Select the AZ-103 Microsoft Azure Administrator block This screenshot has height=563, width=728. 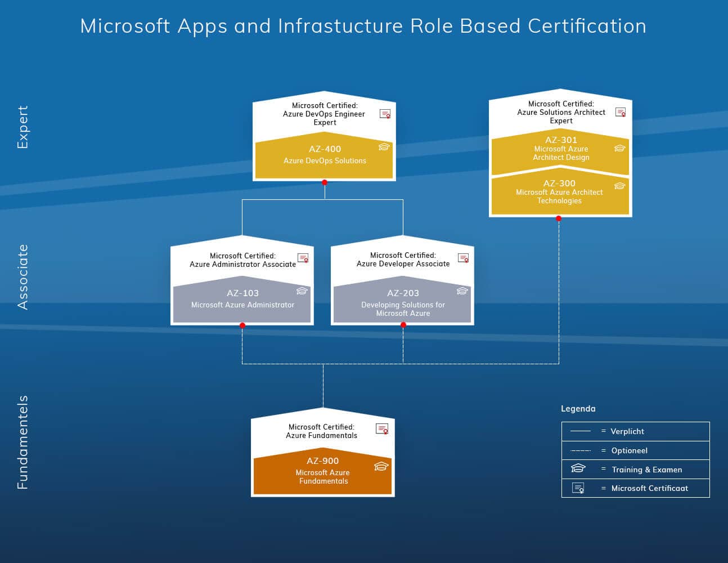(x=242, y=300)
